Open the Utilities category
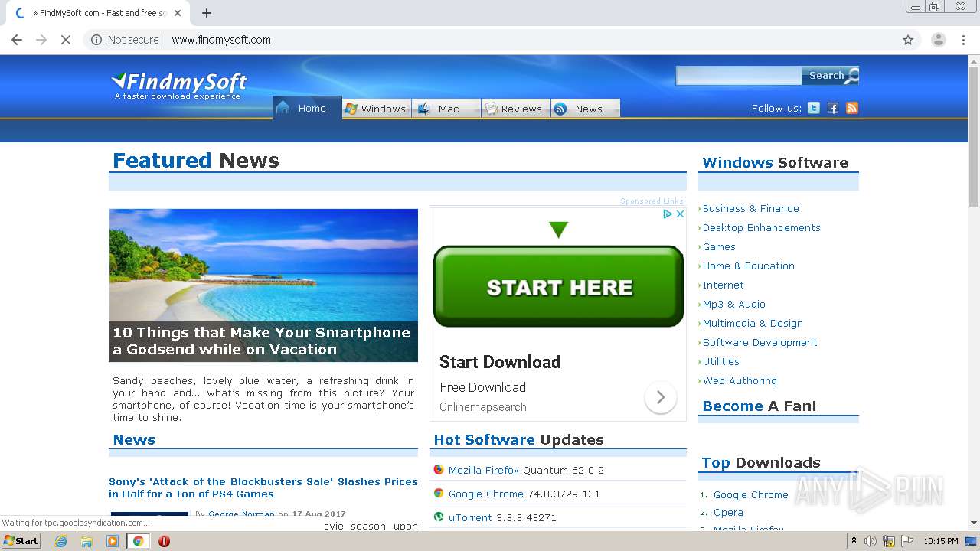Image resolution: width=980 pixels, height=551 pixels. tap(720, 361)
